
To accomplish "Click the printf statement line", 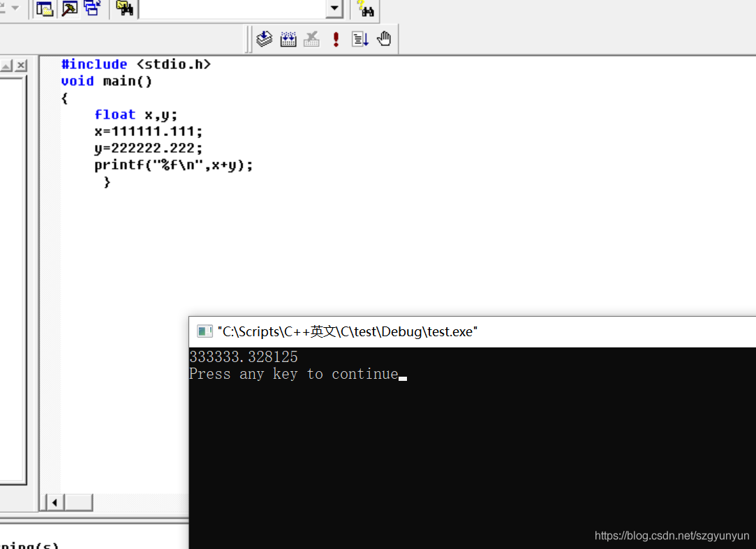I will [x=174, y=165].
